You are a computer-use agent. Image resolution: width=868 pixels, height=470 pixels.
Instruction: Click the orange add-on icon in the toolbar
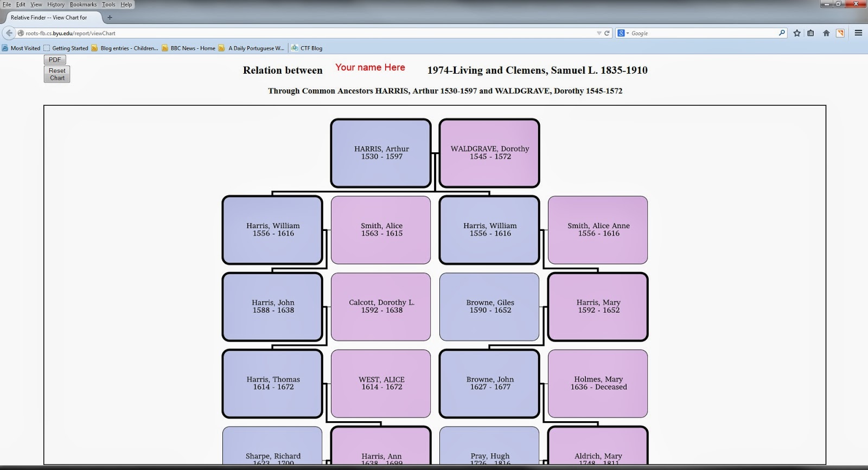pyautogui.click(x=840, y=33)
